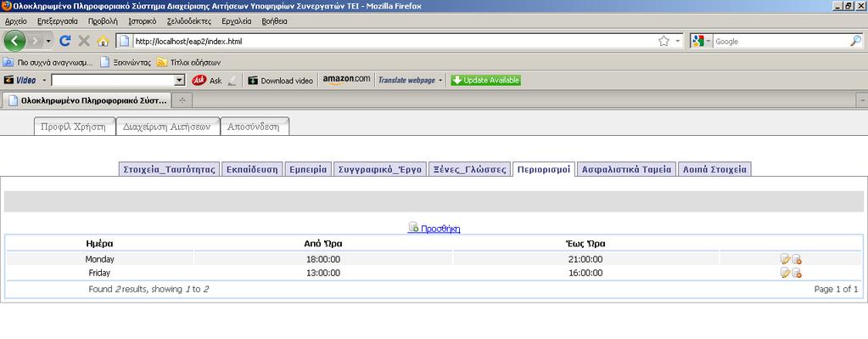Image resolution: width=868 pixels, height=339 pixels.
Task: Open the Εμπειρία tab
Action: click(308, 170)
